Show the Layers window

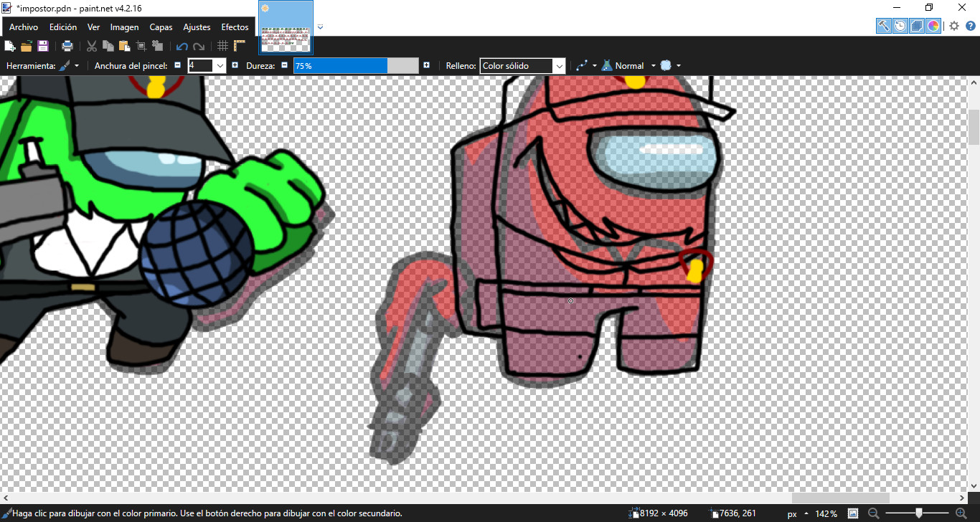[917, 25]
